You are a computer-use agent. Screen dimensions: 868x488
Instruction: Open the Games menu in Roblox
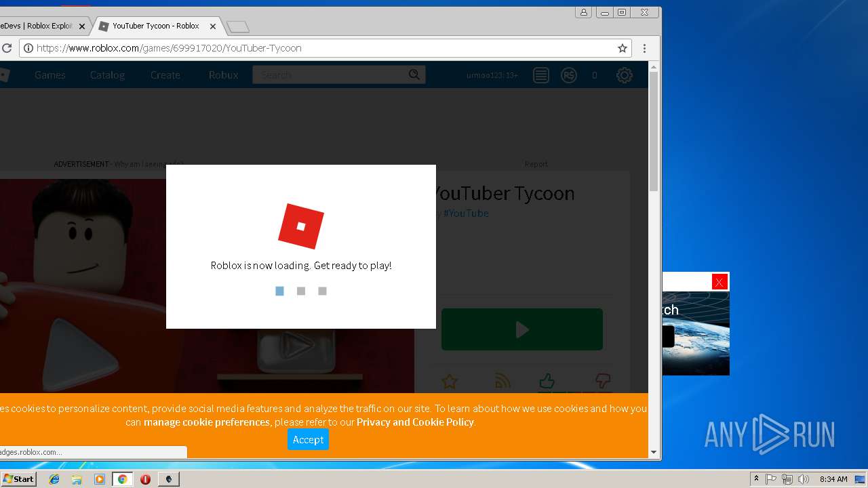tap(50, 75)
